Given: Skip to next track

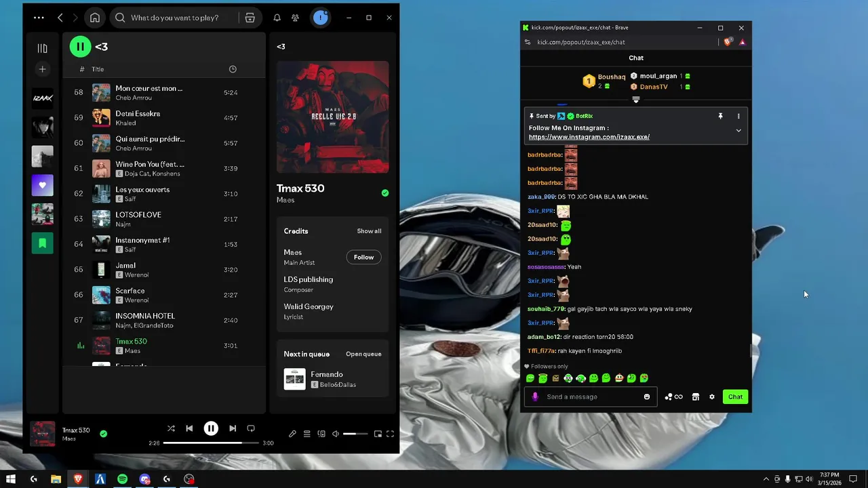Looking at the screenshot, I should 233,428.
